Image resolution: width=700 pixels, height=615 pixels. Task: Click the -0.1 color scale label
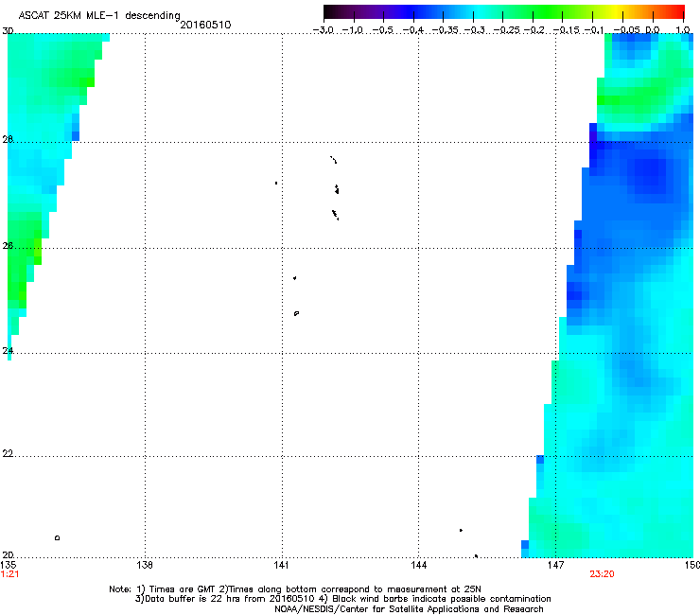click(x=594, y=30)
